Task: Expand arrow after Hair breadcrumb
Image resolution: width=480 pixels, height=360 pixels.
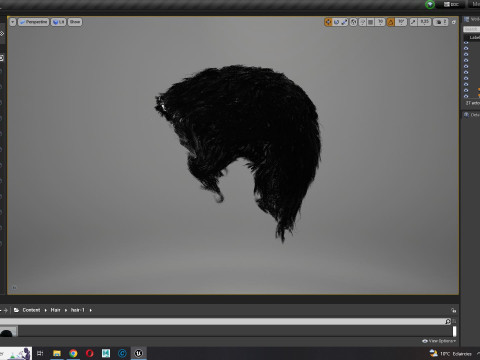Action: 66,310
